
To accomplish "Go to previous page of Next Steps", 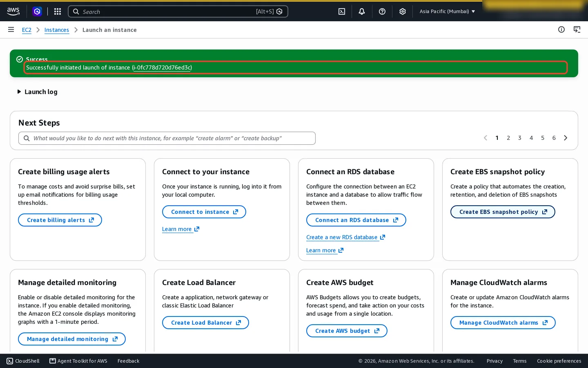I will click(486, 138).
